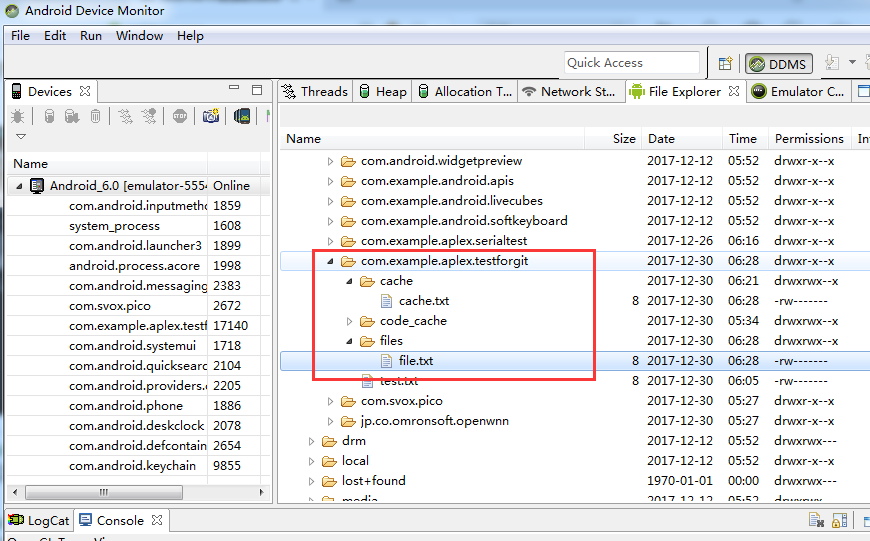Select the com.svox.pico process in Devices
Image resolution: width=870 pixels, height=541 pixels.
pos(110,306)
